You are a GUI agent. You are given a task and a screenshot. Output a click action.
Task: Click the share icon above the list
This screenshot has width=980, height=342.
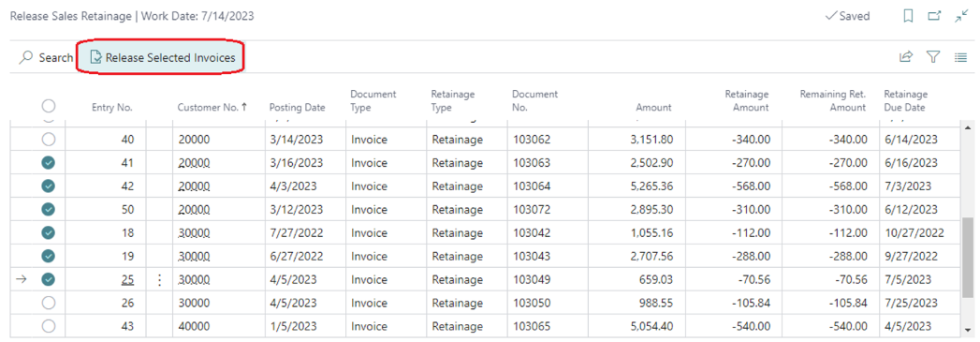(906, 57)
